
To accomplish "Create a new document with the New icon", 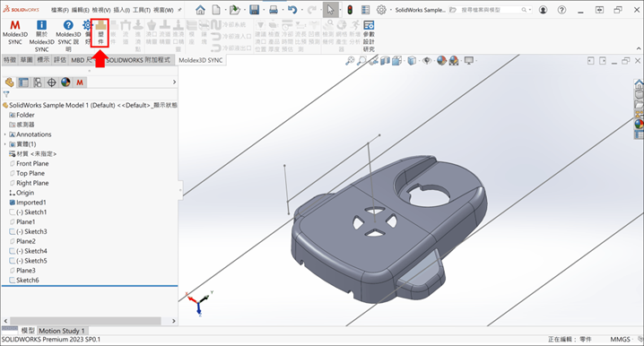I will coord(216,10).
